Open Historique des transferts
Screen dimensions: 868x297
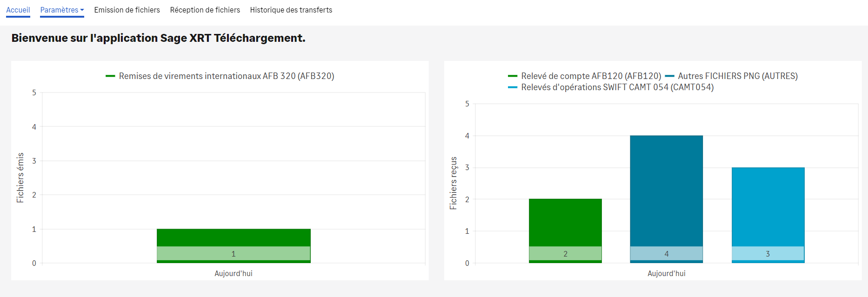(x=291, y=10)
